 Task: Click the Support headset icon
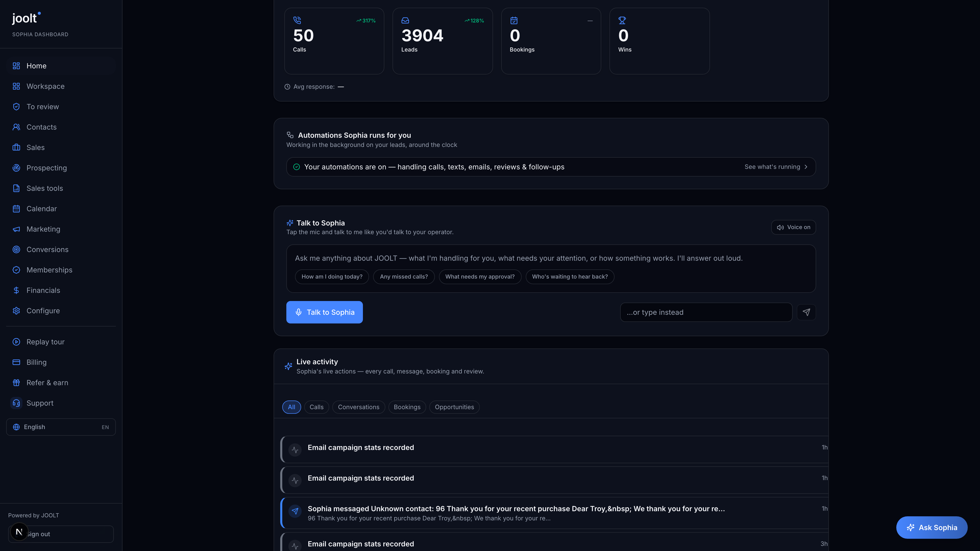(x=16, y=403)
